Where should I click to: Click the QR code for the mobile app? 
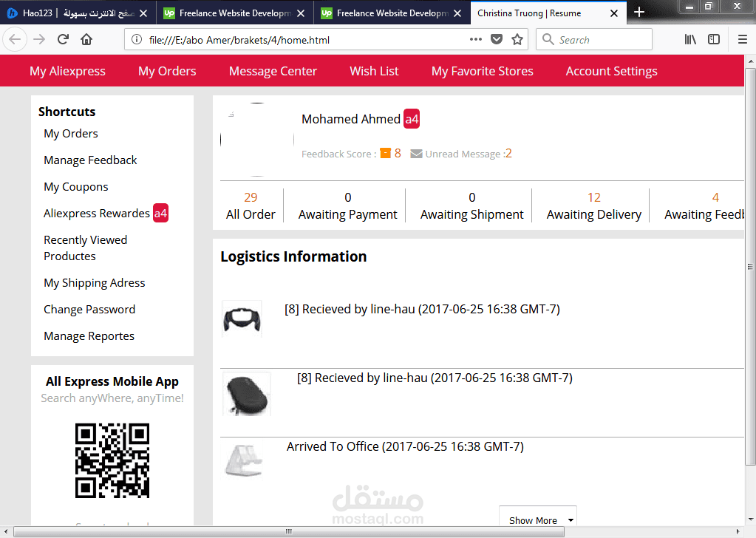[112, 460]
